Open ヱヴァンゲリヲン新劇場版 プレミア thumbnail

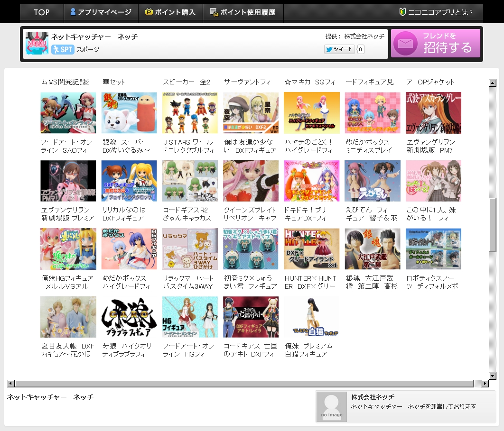(68, 181)
